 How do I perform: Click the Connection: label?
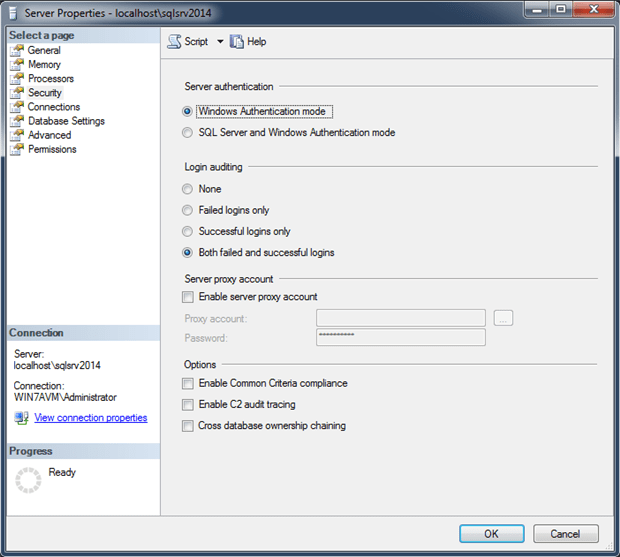coord(39,386)
